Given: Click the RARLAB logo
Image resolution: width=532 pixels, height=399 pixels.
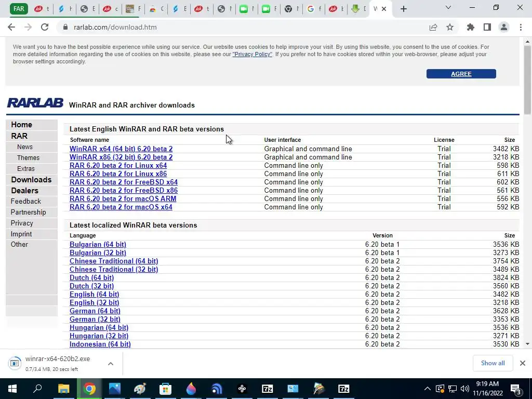Looking at the screenshot, I should click(x=35, y=103).
